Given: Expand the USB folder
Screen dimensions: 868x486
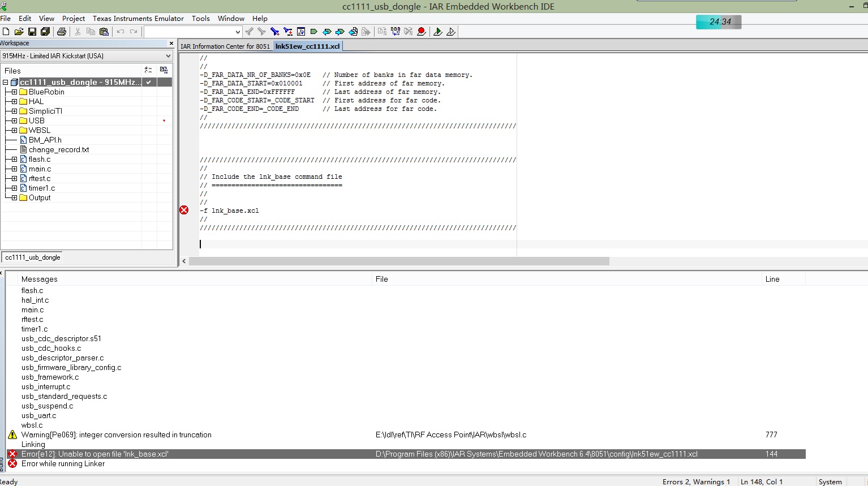Looking at the screenshot, I should click(x=15, y=121).
